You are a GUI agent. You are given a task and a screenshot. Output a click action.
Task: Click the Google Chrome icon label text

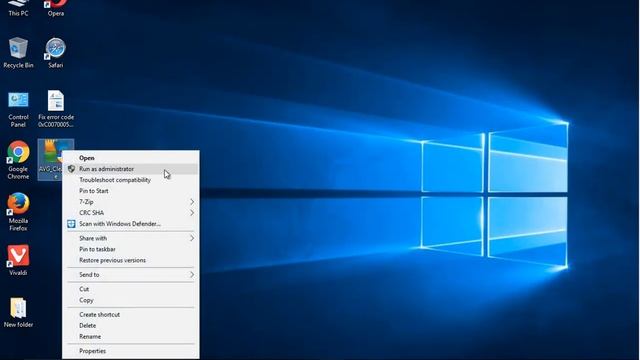18,173
